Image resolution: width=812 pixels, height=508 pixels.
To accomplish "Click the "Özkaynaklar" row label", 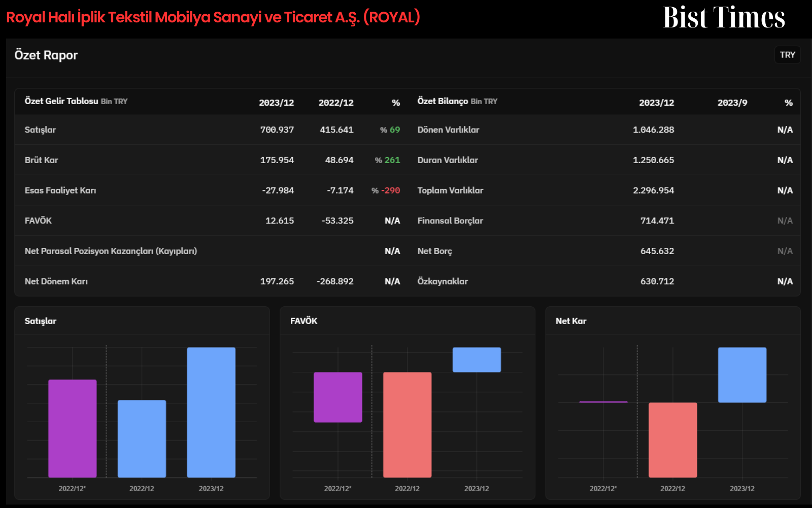I will coord(443,281).
